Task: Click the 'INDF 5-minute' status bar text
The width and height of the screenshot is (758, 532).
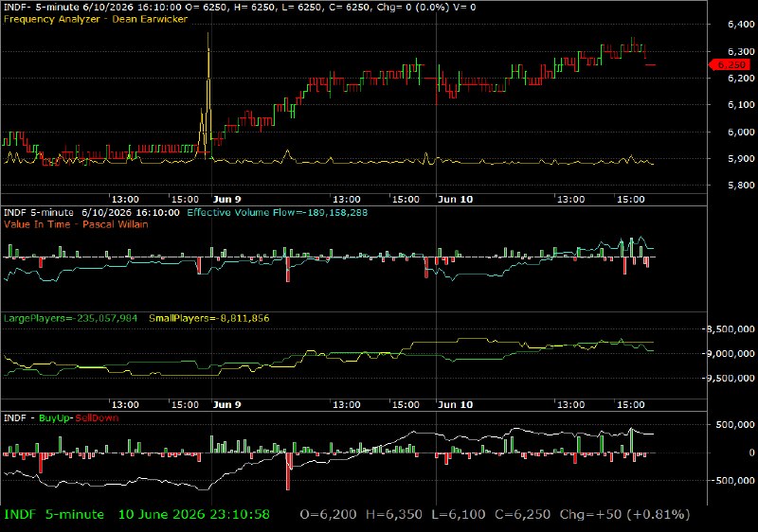Action: click(54, 515)
